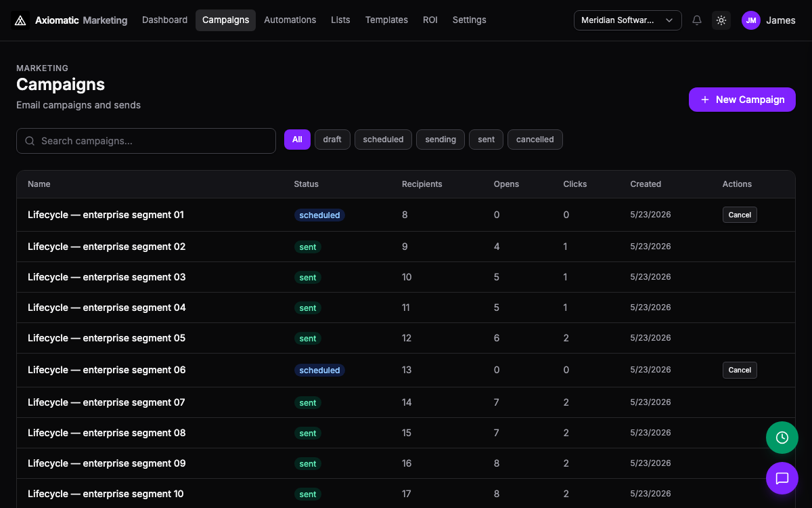The height and width of the screenshot is (508, 812).
Task: Switch to the ROI tab
Action: pyautogui.click(x=430, y=20)
